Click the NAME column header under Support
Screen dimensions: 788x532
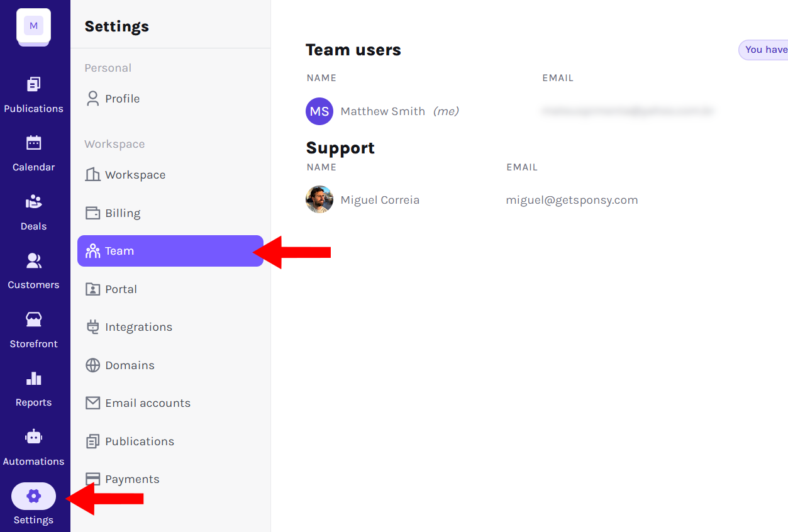point(321,167)
